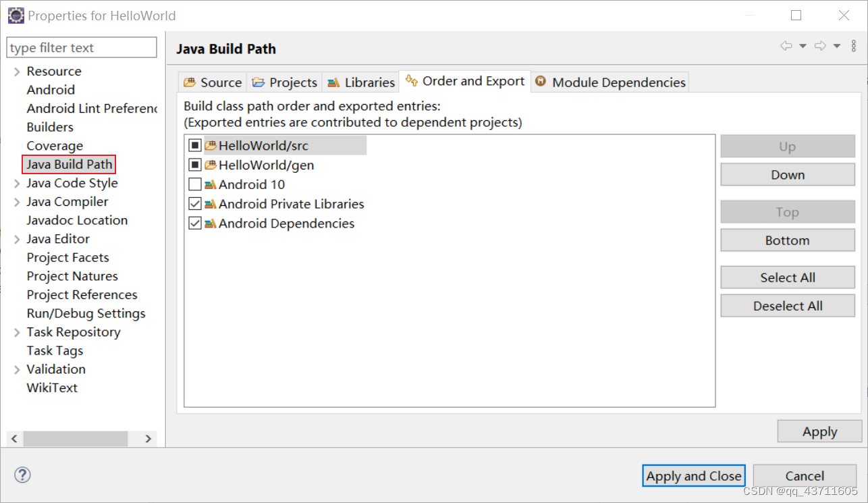Open the view menu dots icon

coord(853,45)
